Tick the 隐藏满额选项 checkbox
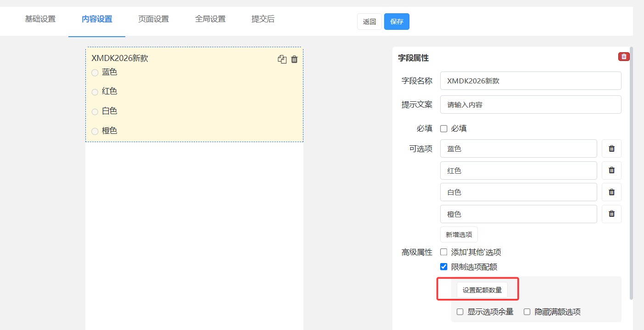Viewport: 644px width, 330px height. click(527, 312)
